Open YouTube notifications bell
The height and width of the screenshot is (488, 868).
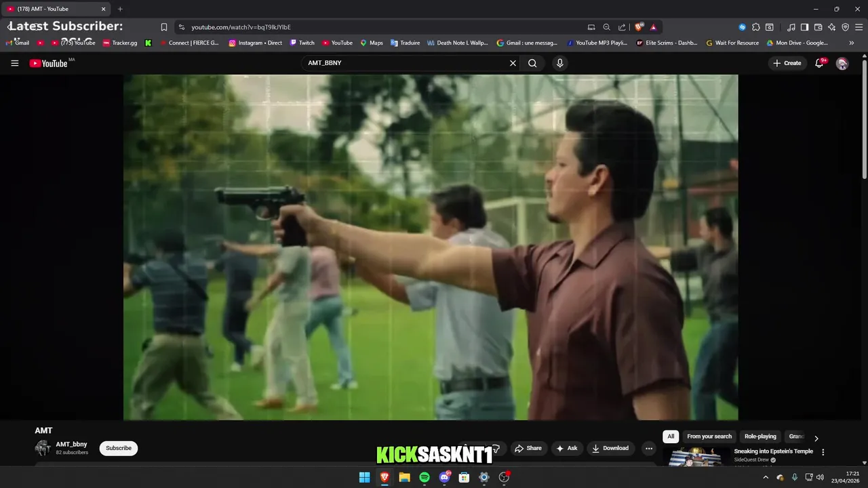tap(821, 63)
